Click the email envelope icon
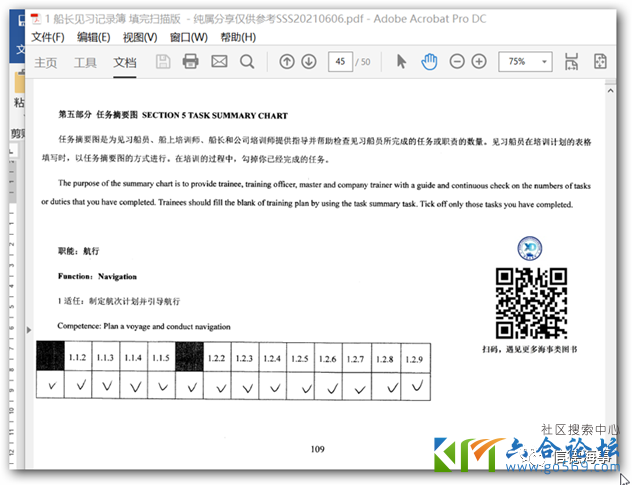 pos(219,62)
